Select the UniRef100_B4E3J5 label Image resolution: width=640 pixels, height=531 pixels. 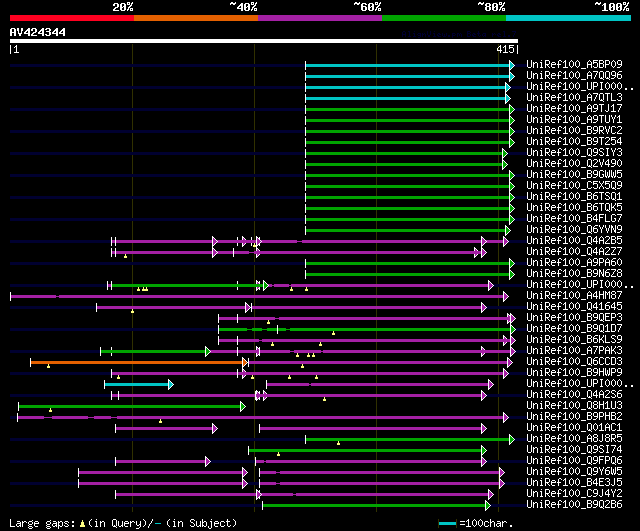574,483
